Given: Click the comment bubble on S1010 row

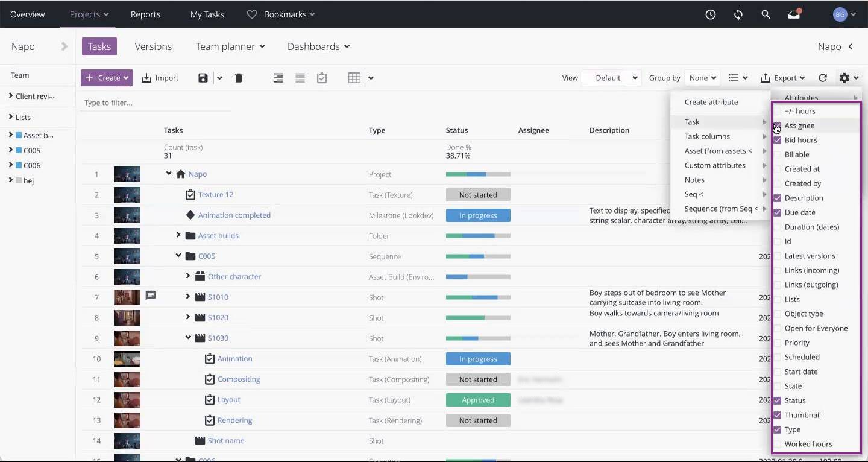Looking at the screenshot, I should (151, 295).
